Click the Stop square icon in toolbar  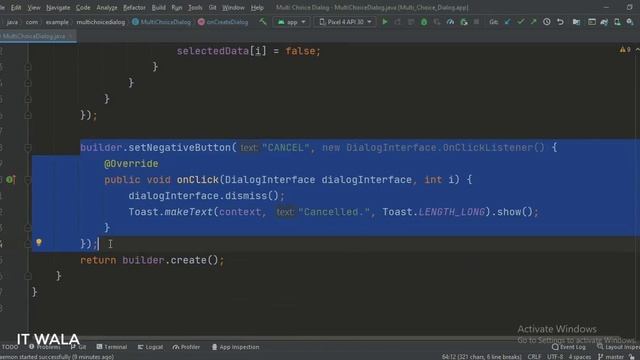click(x=476, y=22)
